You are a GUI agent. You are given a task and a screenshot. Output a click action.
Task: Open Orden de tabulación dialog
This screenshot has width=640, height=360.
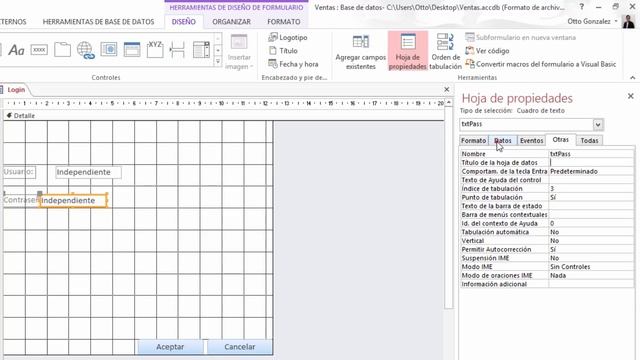click(x=445, y=52)
